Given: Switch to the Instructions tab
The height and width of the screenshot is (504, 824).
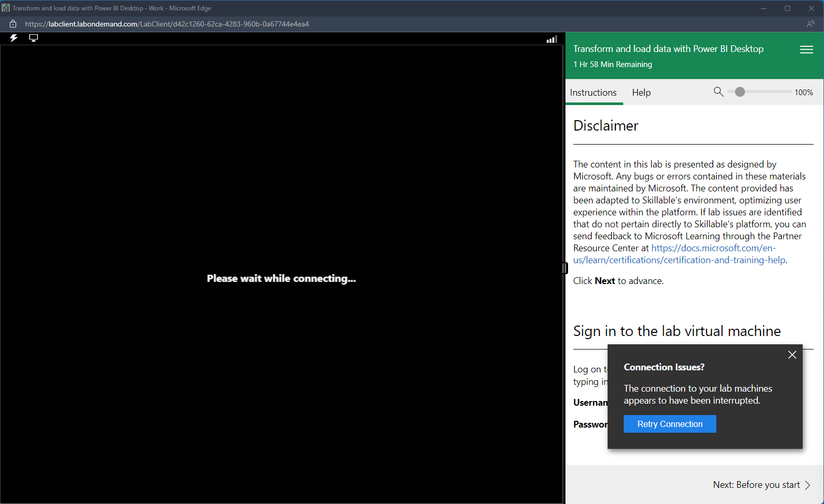Looking at the screenshot, I should [593, 93].
